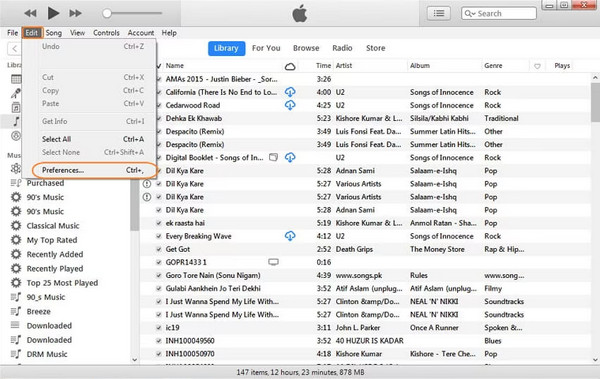This screenshot has width=600, height=379.
Task: Click playlist icon of Breeze
Action: [x=16, y=311]
